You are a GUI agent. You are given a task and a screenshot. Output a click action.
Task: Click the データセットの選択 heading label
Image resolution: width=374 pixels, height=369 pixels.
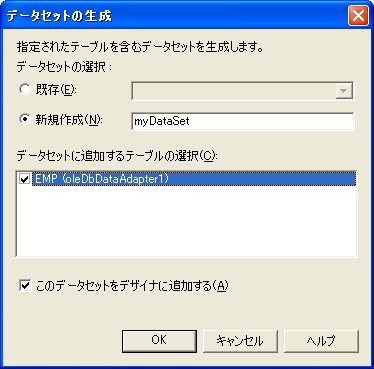click(x=64, y=67)
